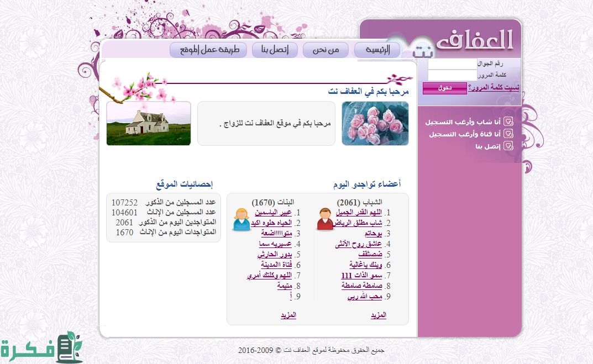Viewport: 593px width, 364px height.
Task: Click heart icon beside female registration link
Action: pyautogui.click(x=509, y=134)
